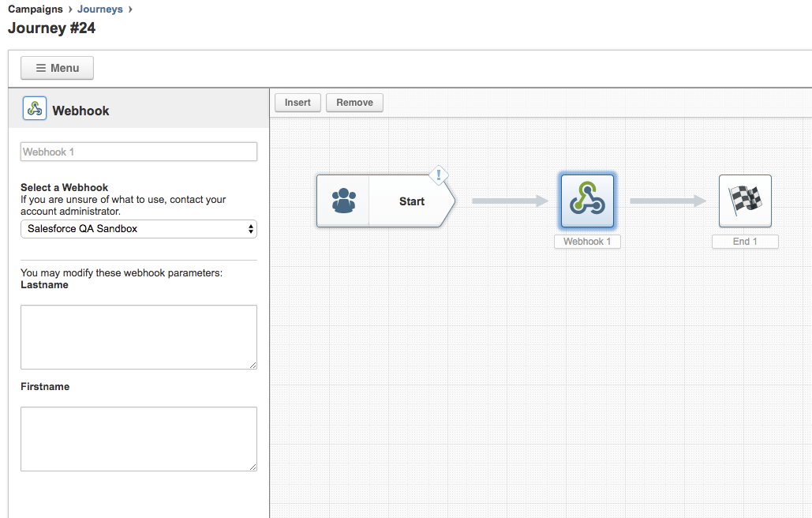
Task: Select the Webhook 1 label below the node
Action: point(587,241)
